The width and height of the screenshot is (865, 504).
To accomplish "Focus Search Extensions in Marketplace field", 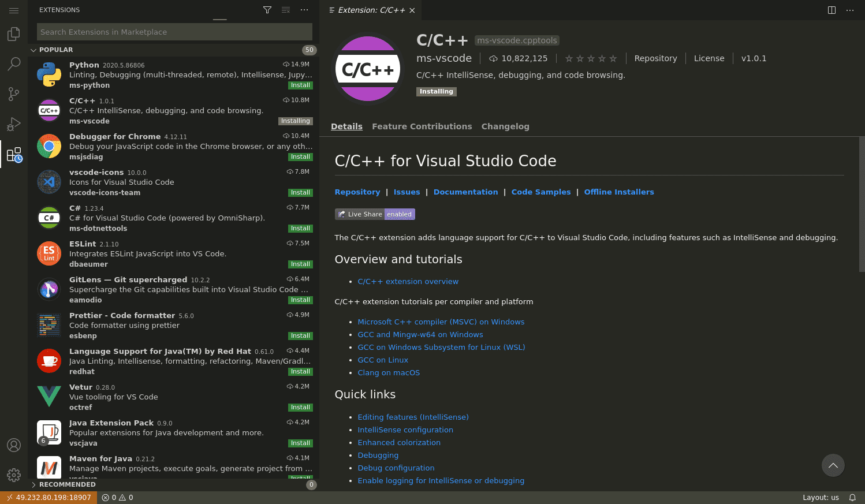I will pyautogui.click(x=174, y=32).
